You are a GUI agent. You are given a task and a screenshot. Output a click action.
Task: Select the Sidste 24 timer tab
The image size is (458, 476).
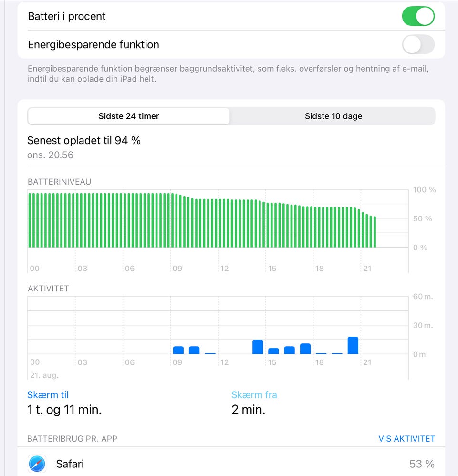point(129,116)
